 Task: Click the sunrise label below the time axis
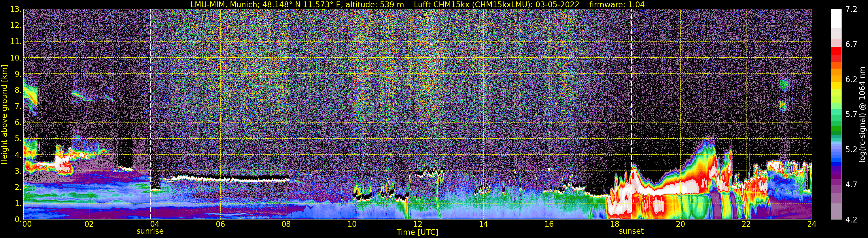[x=150, y=231]
